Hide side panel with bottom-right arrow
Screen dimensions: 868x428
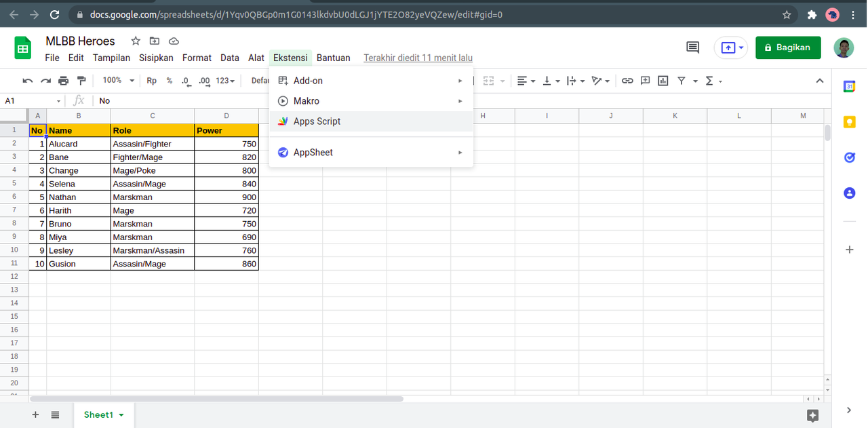pyautogui.click(x=849, y=410)
